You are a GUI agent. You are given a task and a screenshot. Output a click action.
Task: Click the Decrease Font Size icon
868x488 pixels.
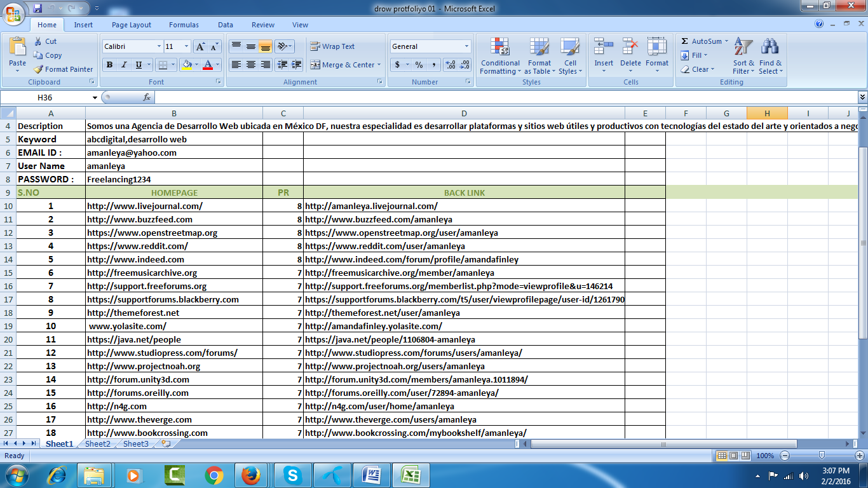(x=215, y=46)
